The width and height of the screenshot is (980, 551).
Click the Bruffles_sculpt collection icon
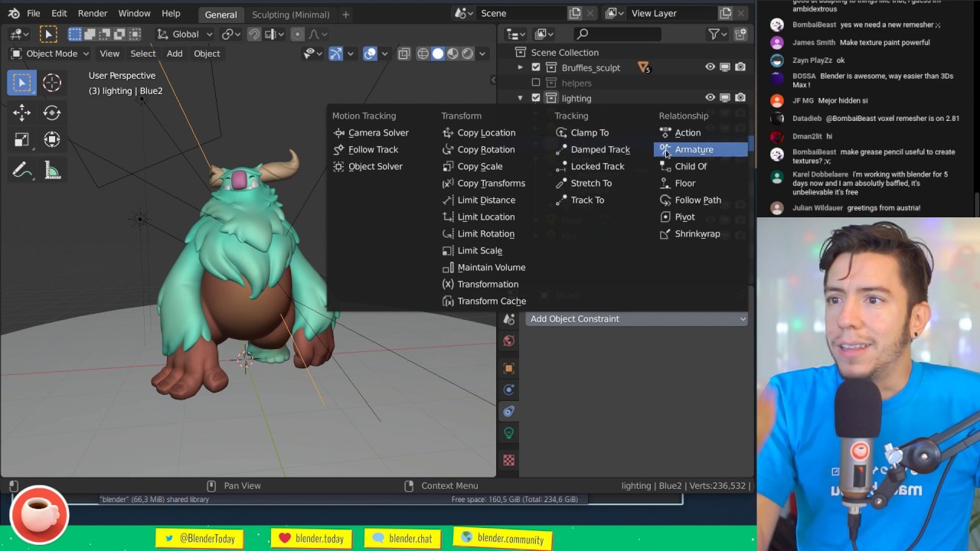tap(551, 67)
